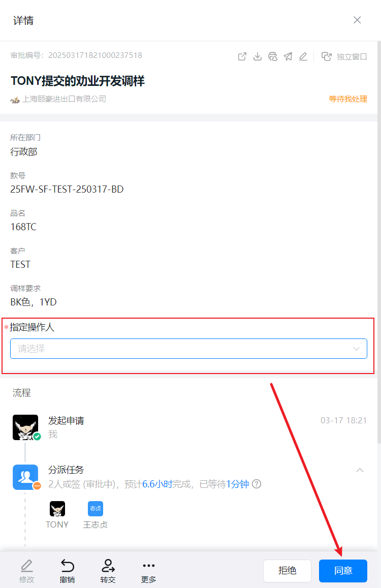Open the 指定操作人 dropdown
This screenshot has height=588, width=381.
[188, 349]
